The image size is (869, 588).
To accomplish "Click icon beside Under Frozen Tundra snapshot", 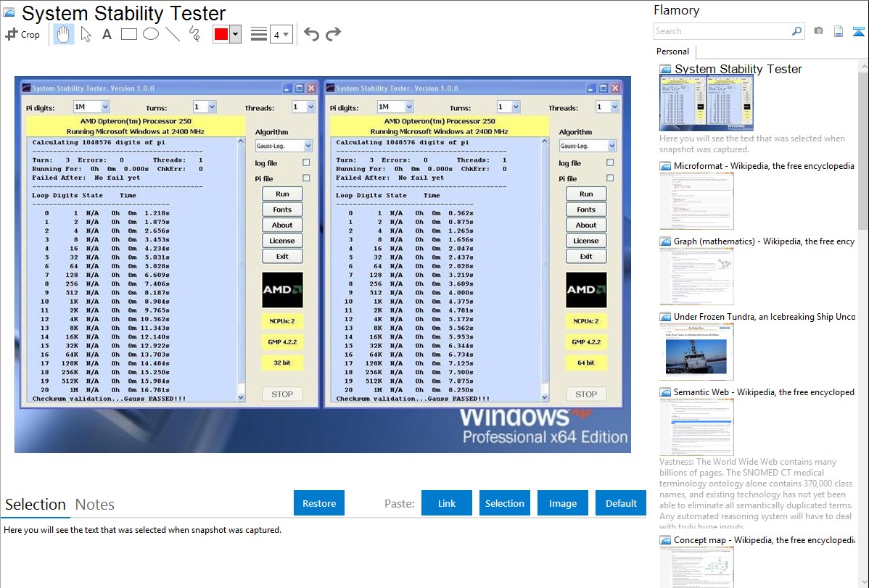I will point(665,317).
